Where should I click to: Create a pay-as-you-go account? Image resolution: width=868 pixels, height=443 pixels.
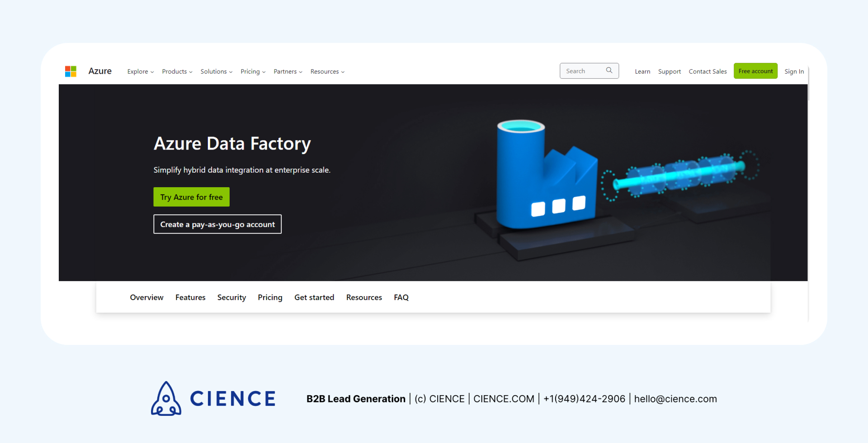coord(217,224)
